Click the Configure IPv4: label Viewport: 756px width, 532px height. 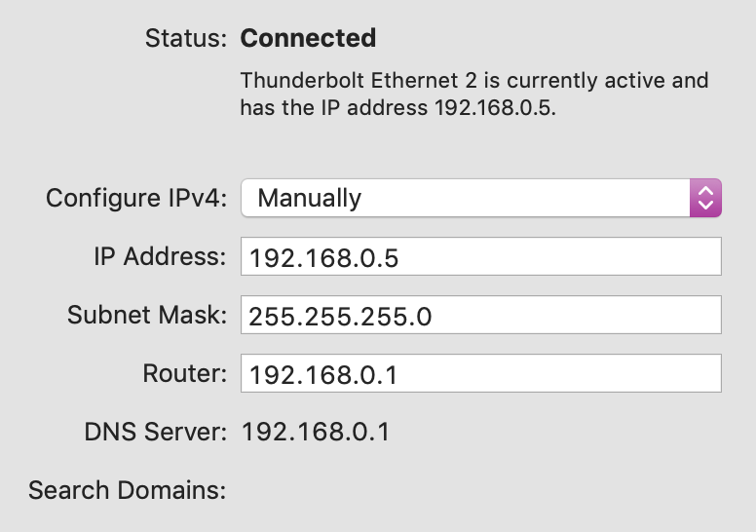(x=136, y=198)
